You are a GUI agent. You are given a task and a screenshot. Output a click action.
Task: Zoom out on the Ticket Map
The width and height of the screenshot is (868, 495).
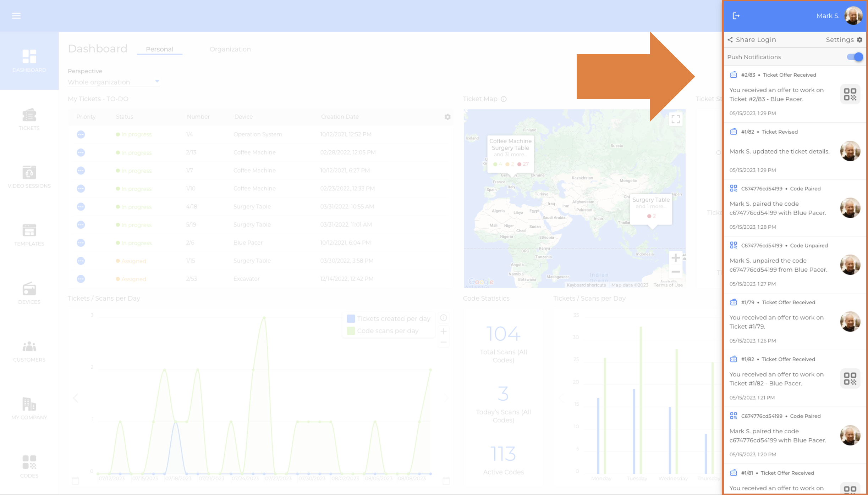pyautogui.click(x=675, y=272)
